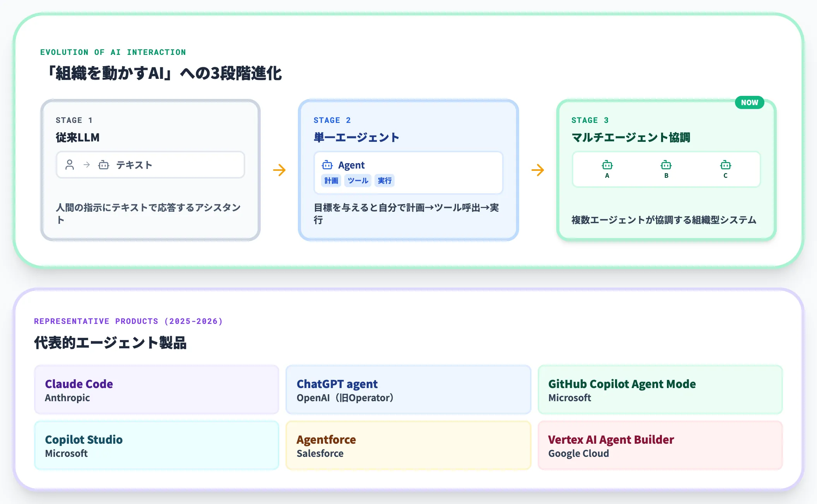Click the 単一エージェント heading
817x504 pixels.
[356, 137]
